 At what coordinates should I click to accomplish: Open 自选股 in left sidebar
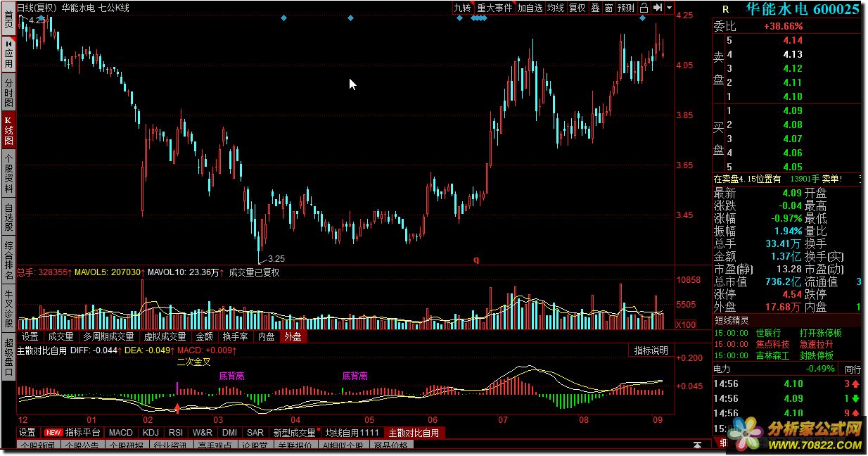tap(8, 217)
